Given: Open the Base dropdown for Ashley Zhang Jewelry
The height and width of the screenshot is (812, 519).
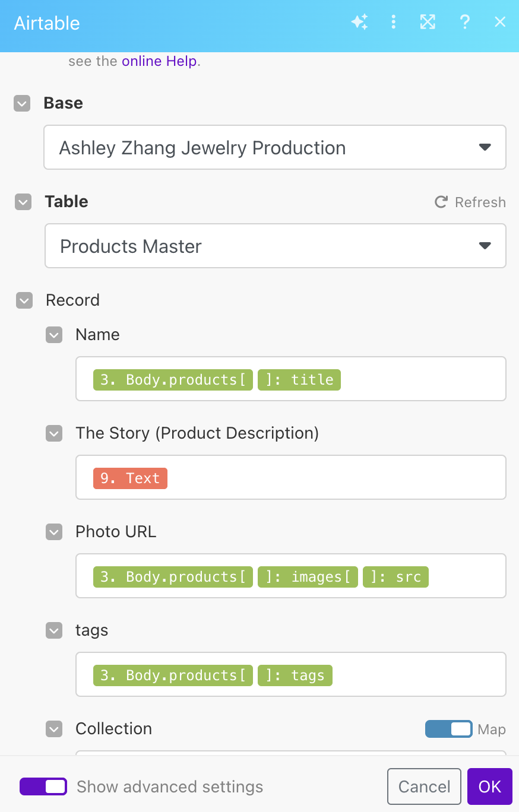Looking at the screenshot, I should [x=275, y=147].
